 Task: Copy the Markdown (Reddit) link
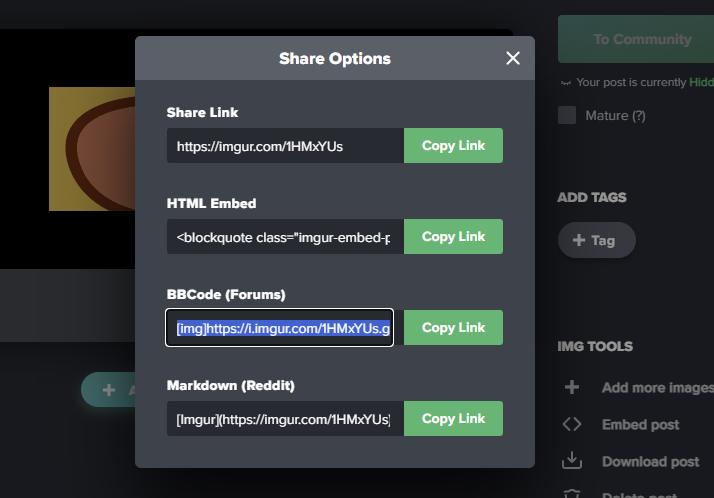click(x=453, y=419)
